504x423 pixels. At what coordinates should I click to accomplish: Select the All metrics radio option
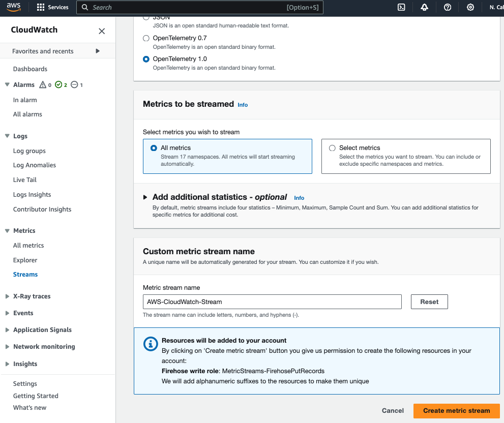tap(154, 148)
